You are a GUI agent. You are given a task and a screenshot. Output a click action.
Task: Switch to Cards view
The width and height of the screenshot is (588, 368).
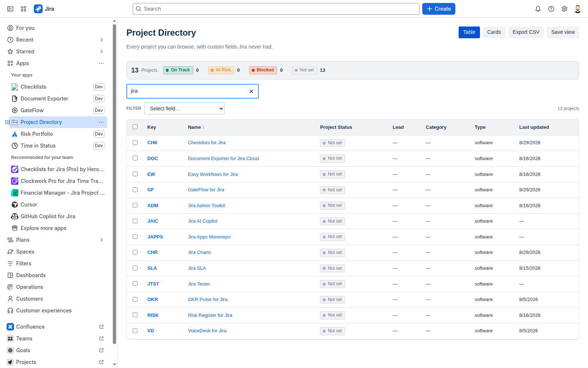(494, 32)
